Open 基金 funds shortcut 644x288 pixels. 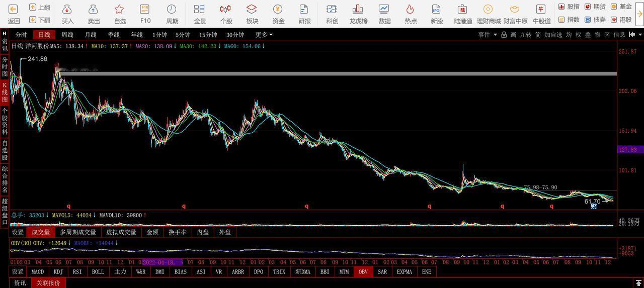[621, 7]
